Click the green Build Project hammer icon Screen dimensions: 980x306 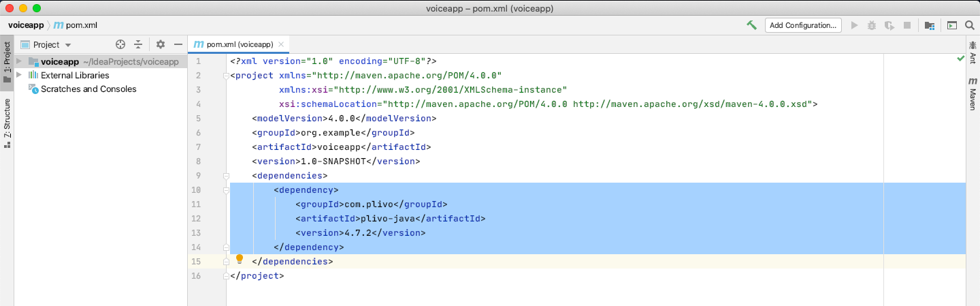pyautogui.click(x=751, y=25)
